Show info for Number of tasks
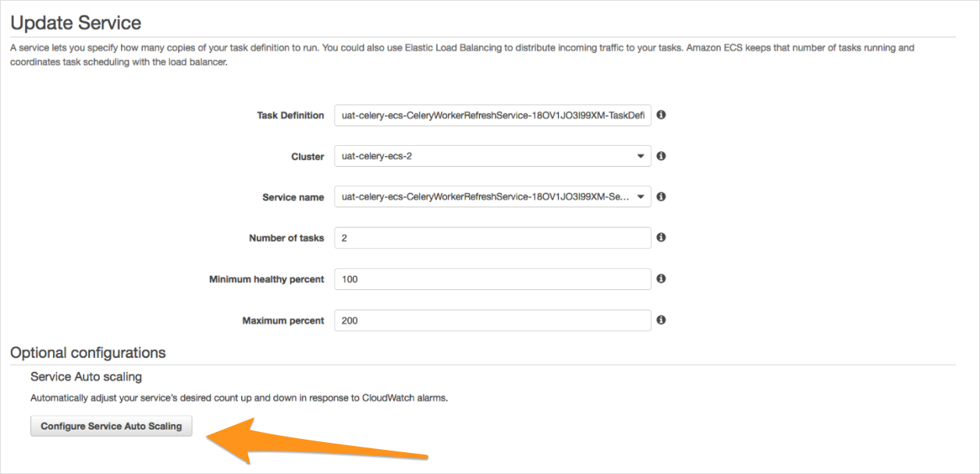 tap(661, 237)
